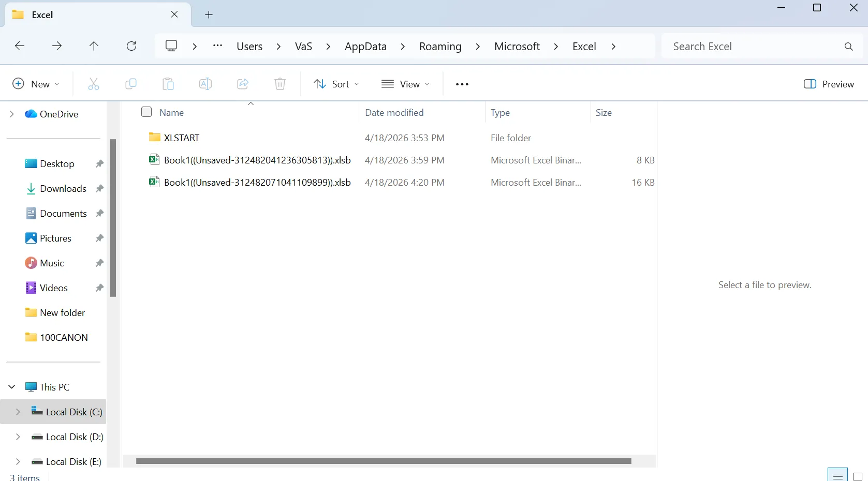Unpin Desktop using its pin icon
Viewport: 868px width, 481px height.
pos(99,164)
